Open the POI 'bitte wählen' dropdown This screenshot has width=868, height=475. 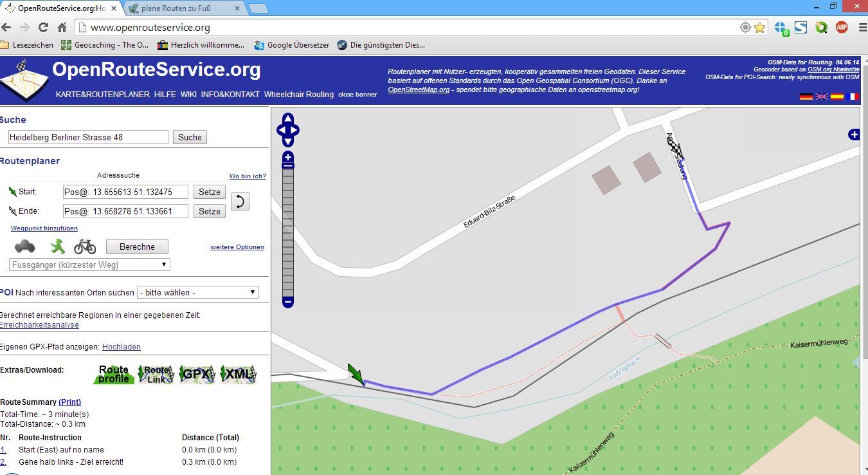click(x=198, y=292)
